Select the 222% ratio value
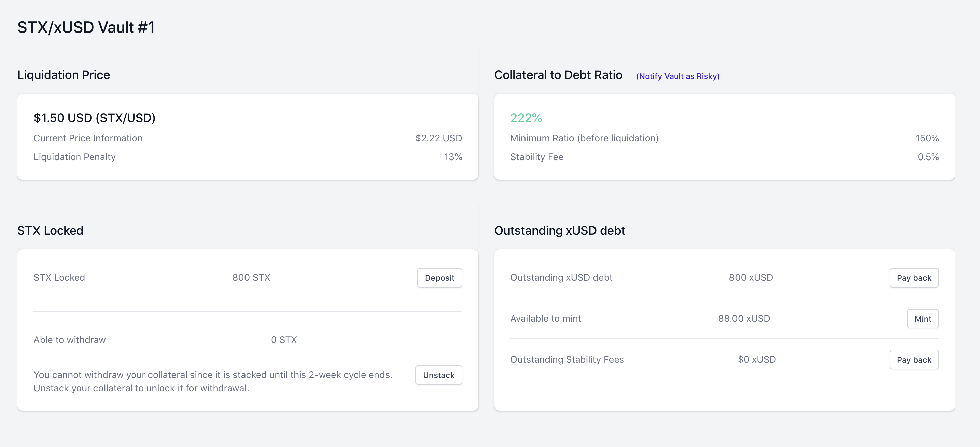Screen dimensions: 980x447 pyautogui.click(x=526, y=118)
